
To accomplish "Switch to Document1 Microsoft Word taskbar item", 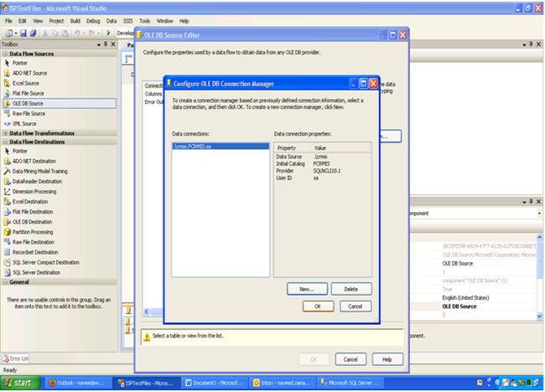I will click(x=214, y=383).
